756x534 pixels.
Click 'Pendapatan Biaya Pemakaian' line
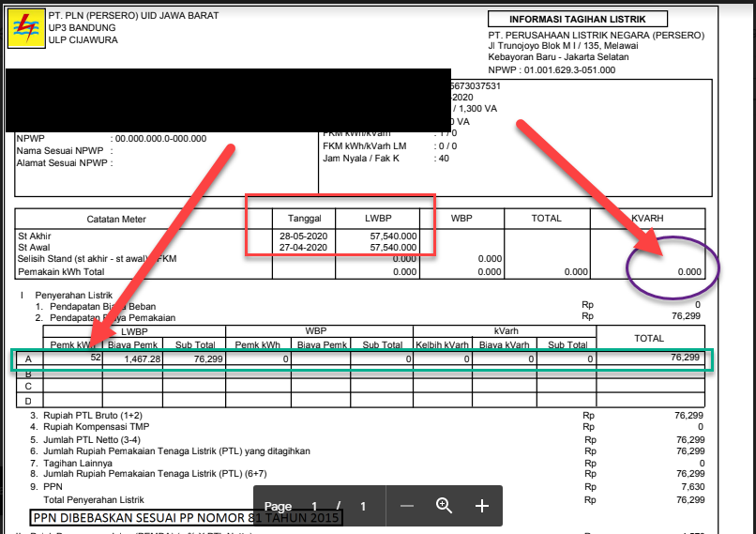tap(113, 318)
